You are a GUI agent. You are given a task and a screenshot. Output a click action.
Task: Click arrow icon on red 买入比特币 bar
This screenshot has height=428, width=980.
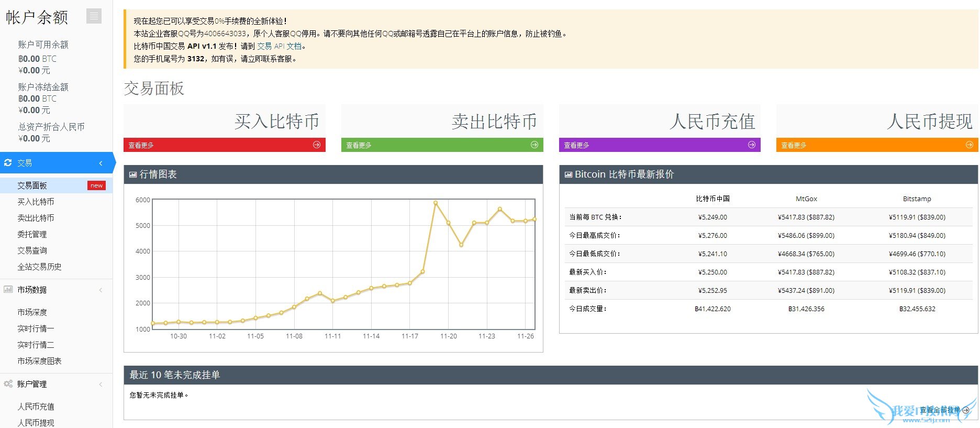tap(317, 145)
